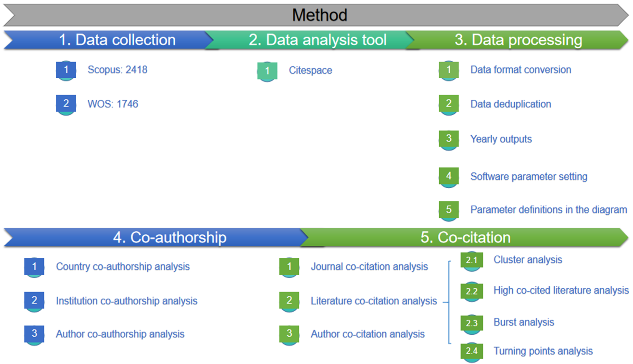Click High co-cited literature analysis text
The width and height of the screenshot is (633, 364).
561,290
